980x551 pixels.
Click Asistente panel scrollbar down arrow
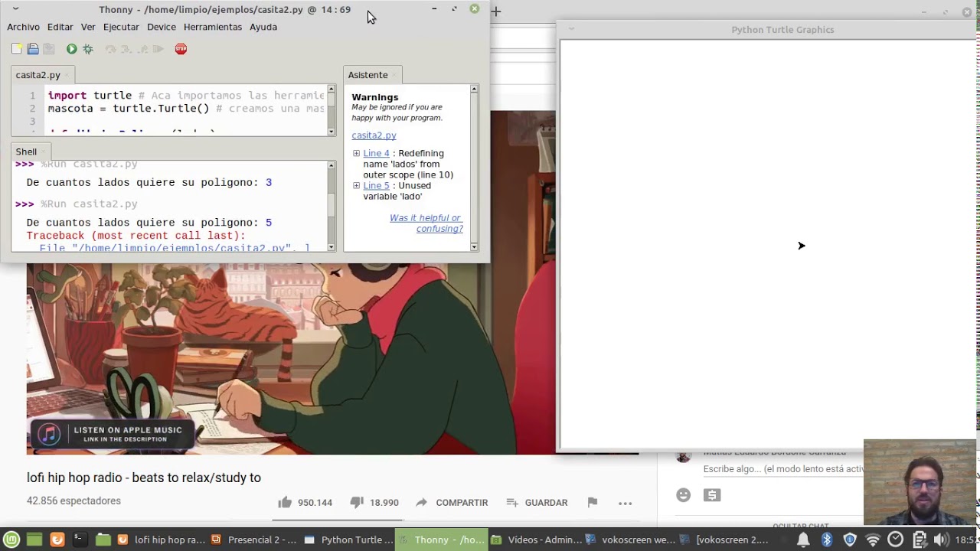pyautogui.click(x=474, y=246)
